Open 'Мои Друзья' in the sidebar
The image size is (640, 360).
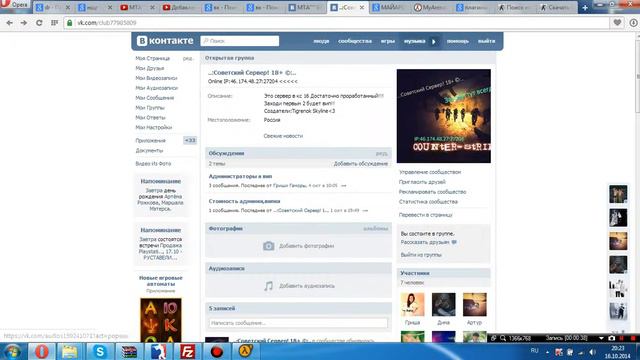[x=150, y=68]
